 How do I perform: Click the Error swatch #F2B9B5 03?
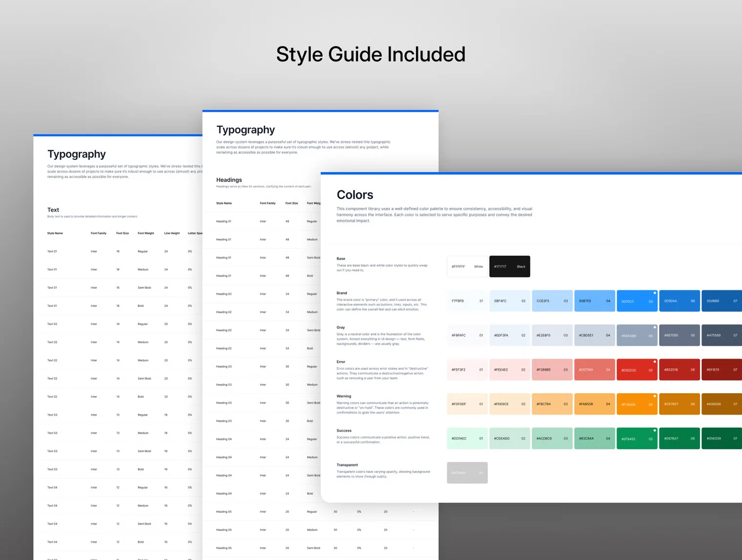(x=552, y=370)
